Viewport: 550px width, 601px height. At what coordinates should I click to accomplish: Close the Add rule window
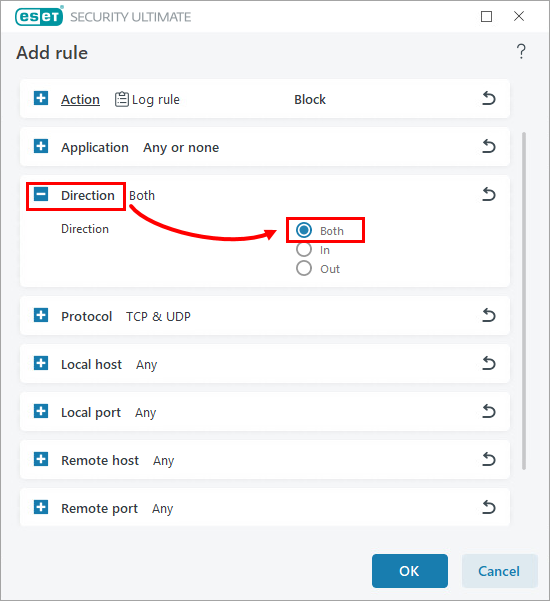tap(519, 16)
